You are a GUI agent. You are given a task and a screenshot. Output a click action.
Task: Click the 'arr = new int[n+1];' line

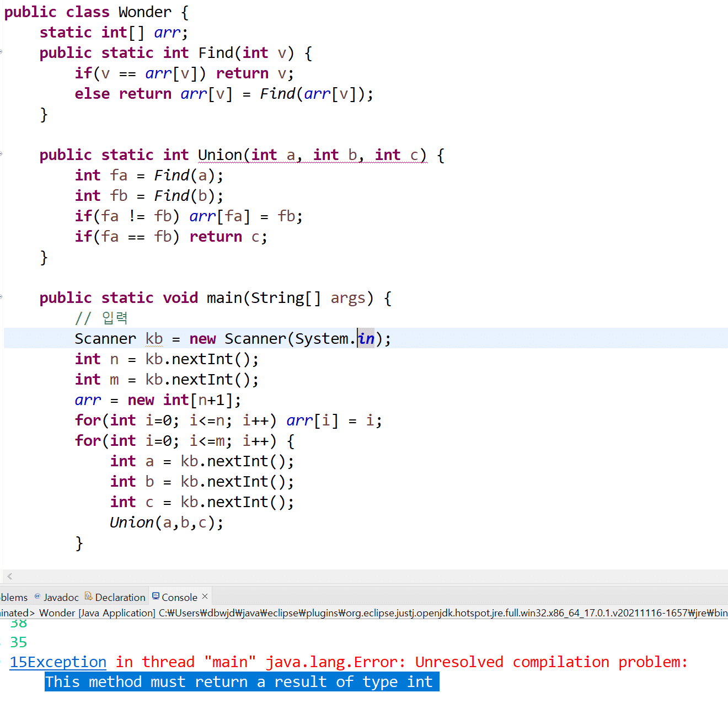click(158, 400)
